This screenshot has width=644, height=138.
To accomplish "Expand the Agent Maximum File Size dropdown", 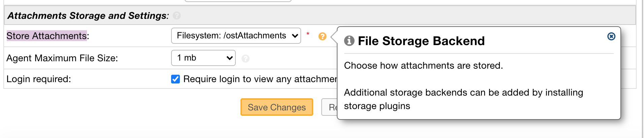I will pyautogui.click(x=203, y=58).
